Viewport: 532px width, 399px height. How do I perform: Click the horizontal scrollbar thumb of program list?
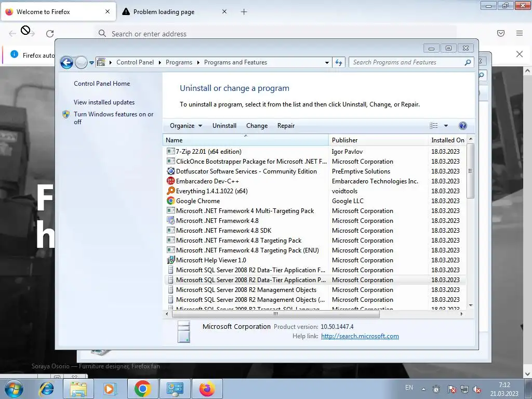[275, 314]
